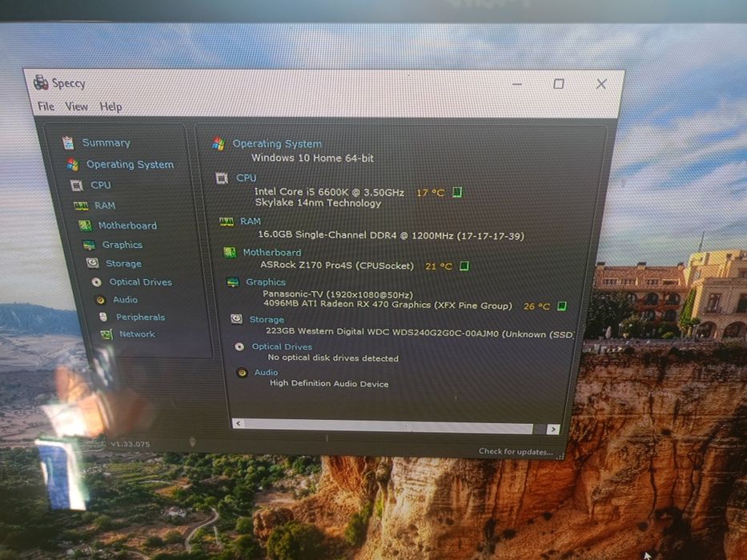
Task: Click the Motherboard icon in sidebar
Action: [x=85, y=226]
